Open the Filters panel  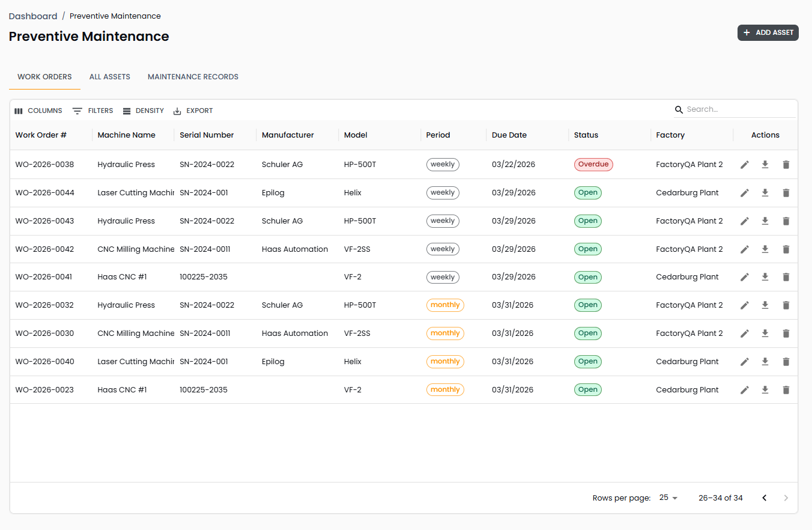click(93, 111)
